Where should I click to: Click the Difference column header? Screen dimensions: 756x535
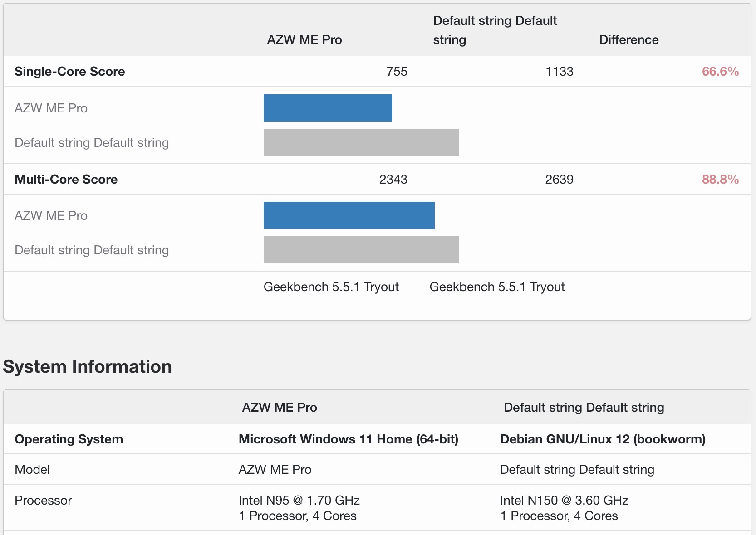(x=628, y=40)
